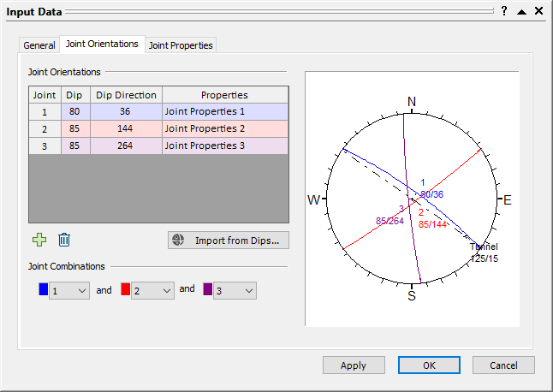Click the Tunnel 125/15 label on stereonet
The image size is (553, 392).
(x=484, y=252)
